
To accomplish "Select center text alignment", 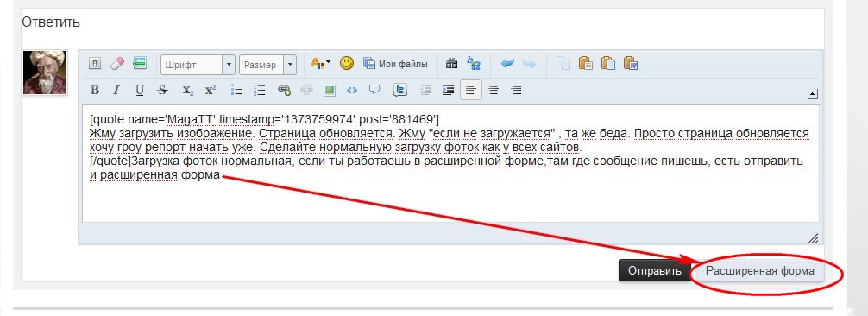I will pyautogui.click(x=494, y=90).
